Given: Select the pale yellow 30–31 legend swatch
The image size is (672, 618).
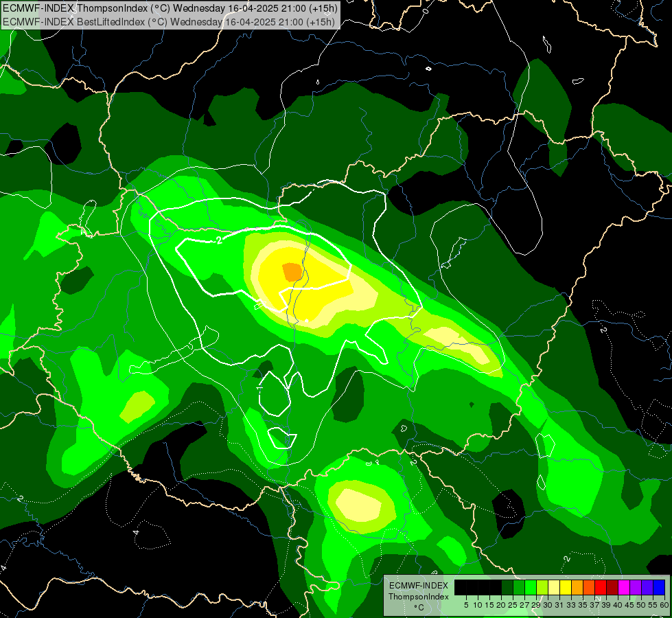Looking at the screenshot, I should 554,587.
